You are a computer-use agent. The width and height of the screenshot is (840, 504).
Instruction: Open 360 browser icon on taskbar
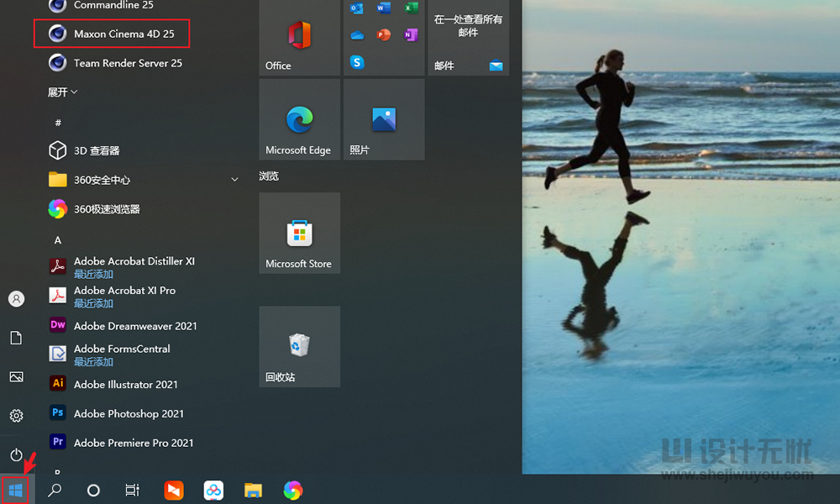(x=293, y=490)
